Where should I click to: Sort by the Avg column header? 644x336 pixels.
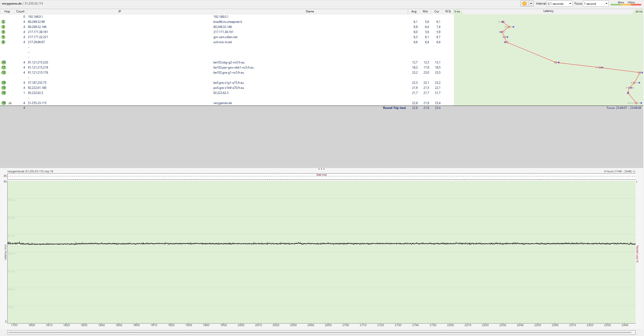(414, 11)
